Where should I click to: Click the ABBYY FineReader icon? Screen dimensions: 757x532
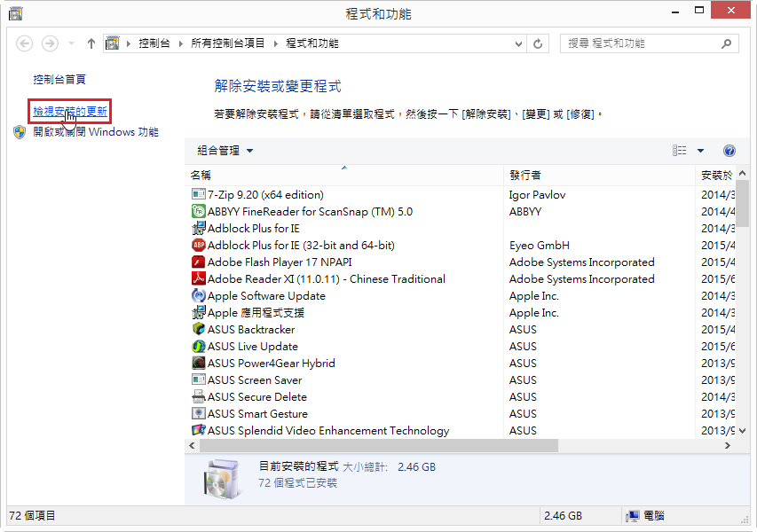[x=198, y=211]
